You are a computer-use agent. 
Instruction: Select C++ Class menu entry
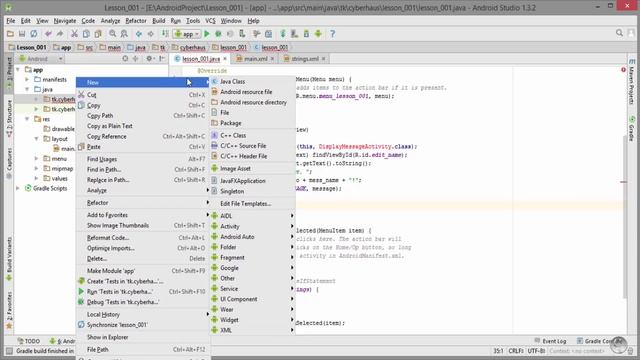pyautogui.click(x=253, y=135)
